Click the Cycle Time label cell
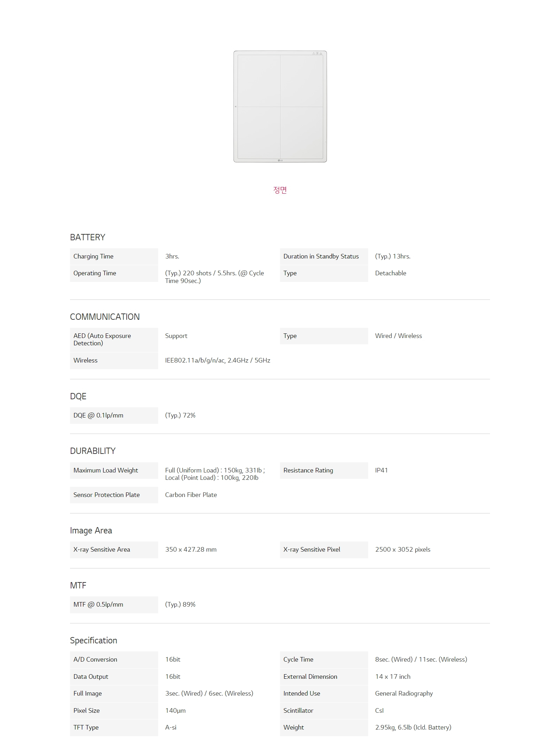This screenshot has height=746, width=560. pyautogui.click(x=324, y=659)
